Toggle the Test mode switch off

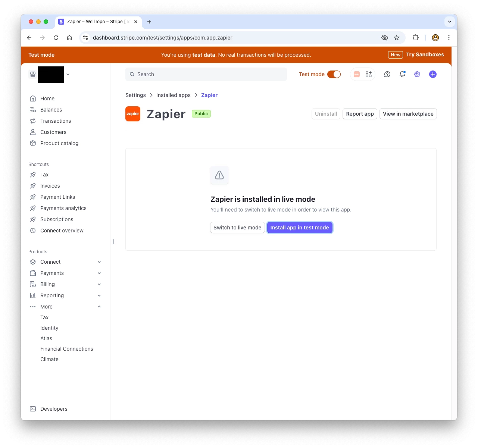click(334, 74)
